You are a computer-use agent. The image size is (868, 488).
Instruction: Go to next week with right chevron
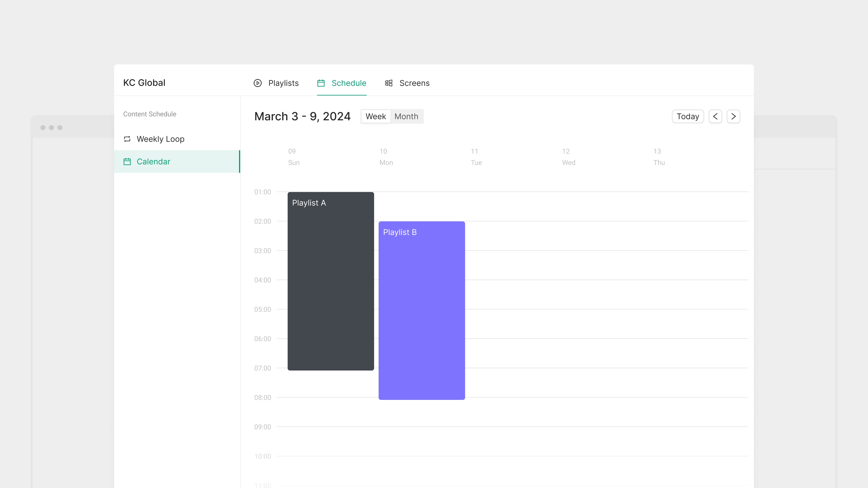point(733,116)
